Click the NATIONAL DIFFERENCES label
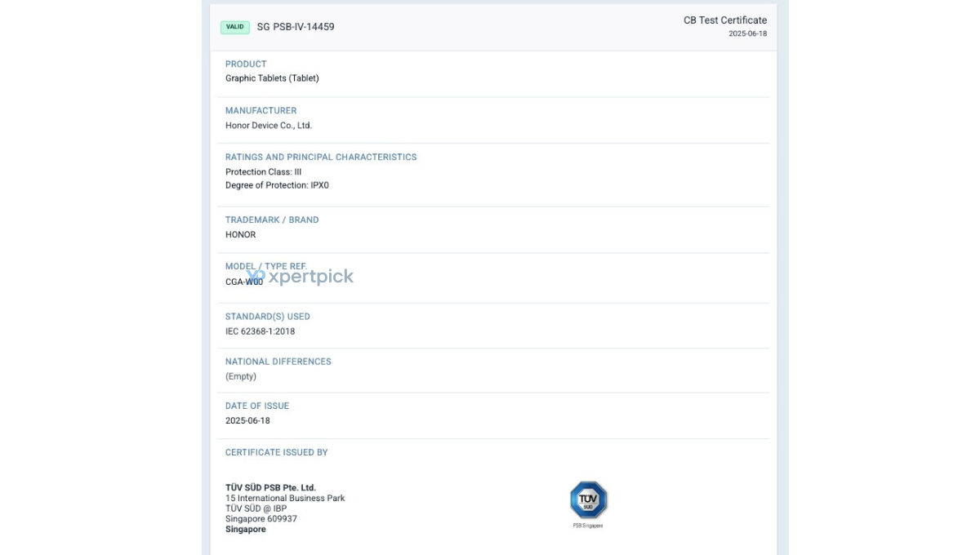Screen dimensions: 980x555 click(x=278, y=362)
